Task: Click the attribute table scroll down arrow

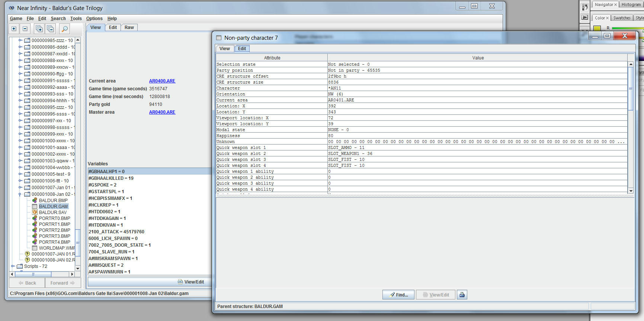Action: pyautogui.click(x=631, y=191)
